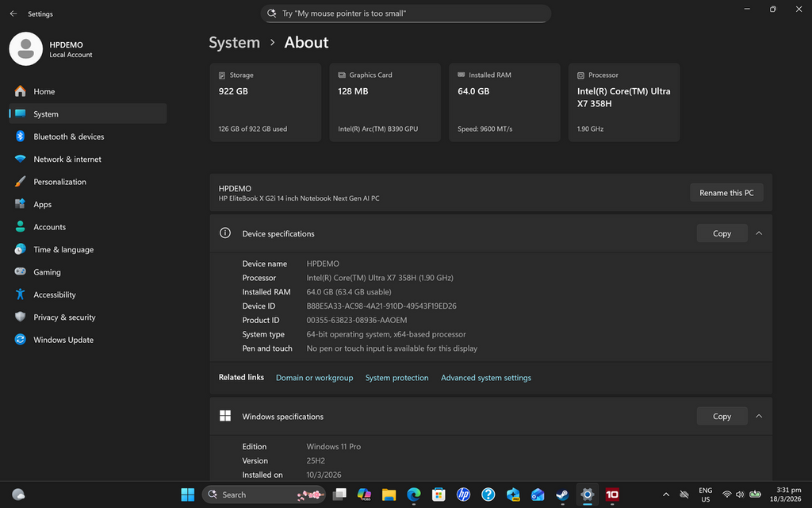Click the Settings search box
The height and width of the screenshot is (508, 812).
pyautogui.click(x=406, y=13)
